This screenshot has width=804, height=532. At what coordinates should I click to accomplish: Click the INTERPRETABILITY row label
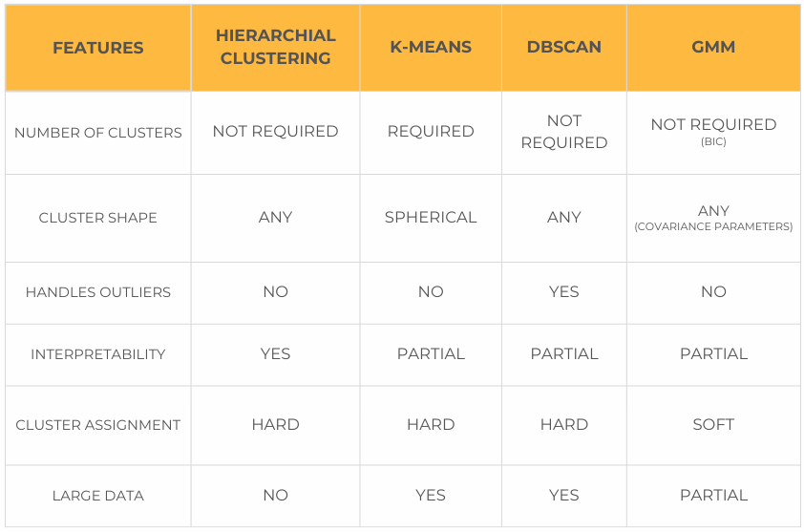point(98,354)
